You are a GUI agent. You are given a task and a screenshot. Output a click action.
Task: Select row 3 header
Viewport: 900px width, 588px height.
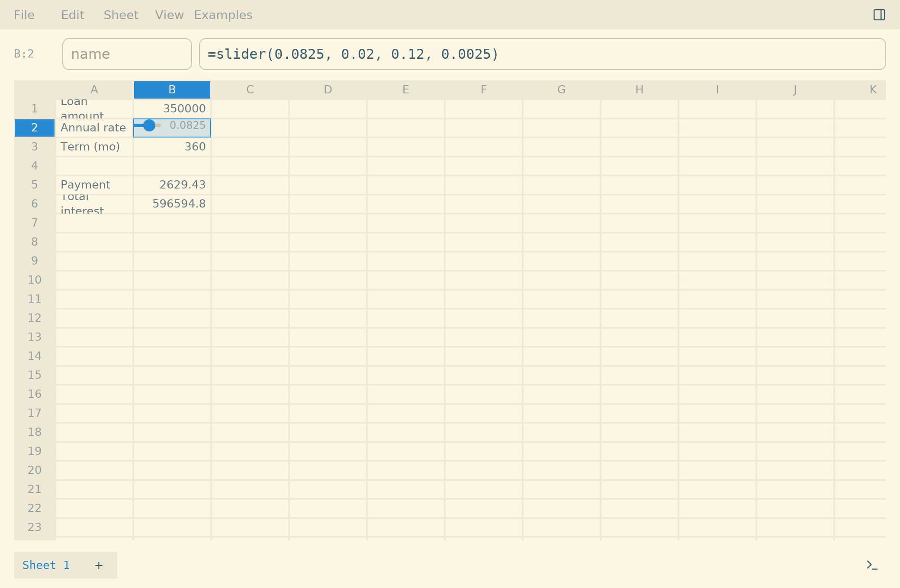(35, 147)
